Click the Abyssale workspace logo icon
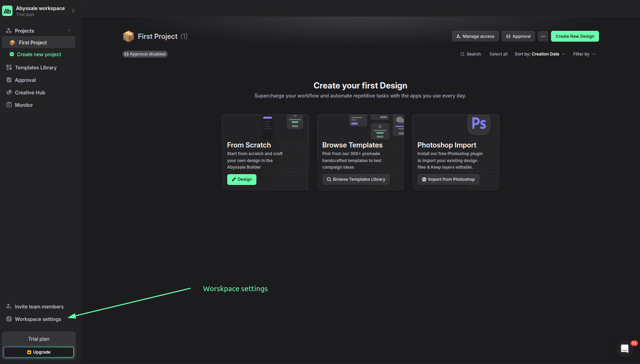The height and width of the screenshot is (364, 640). [x=7, y=11]
